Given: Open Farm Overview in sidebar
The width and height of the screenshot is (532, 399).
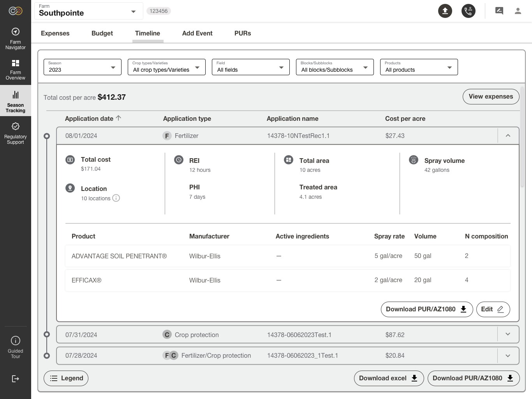Looking at the screenshot, I should [16, 70].
